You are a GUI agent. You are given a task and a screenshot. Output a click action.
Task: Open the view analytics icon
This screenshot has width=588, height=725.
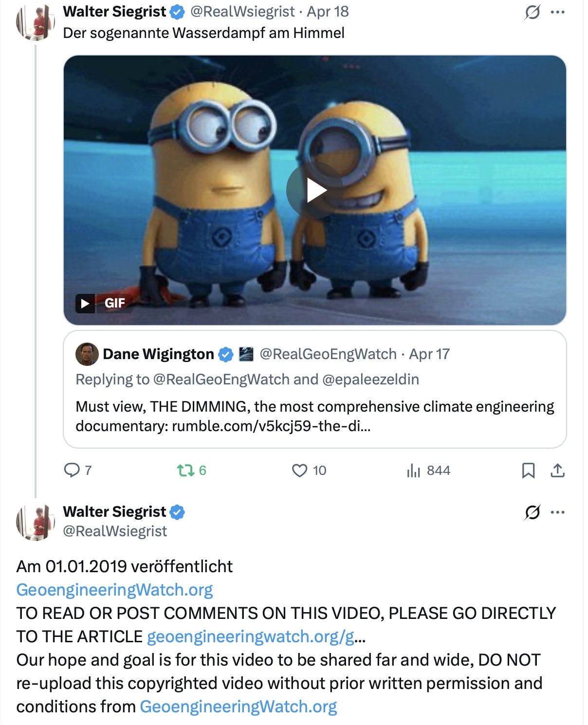point(413,470)
